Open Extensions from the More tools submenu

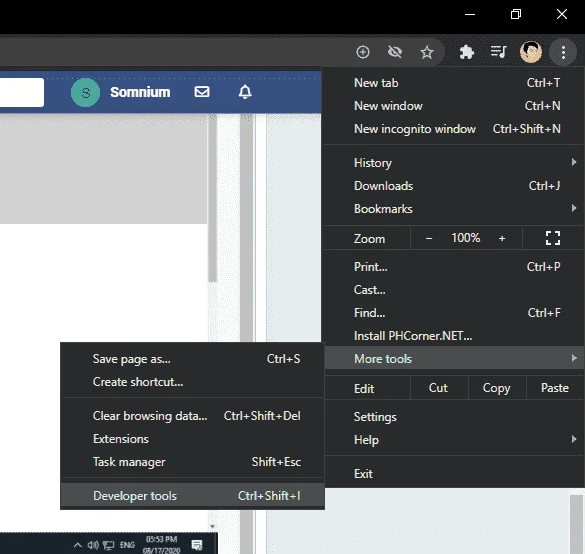192,439
